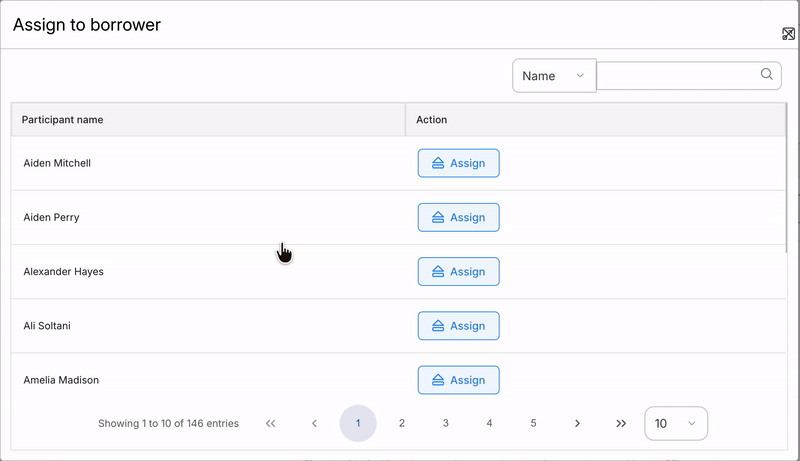This screenshot has width=800, height=461.
Task: Click the Participant name column header
Action: (63, 120)
